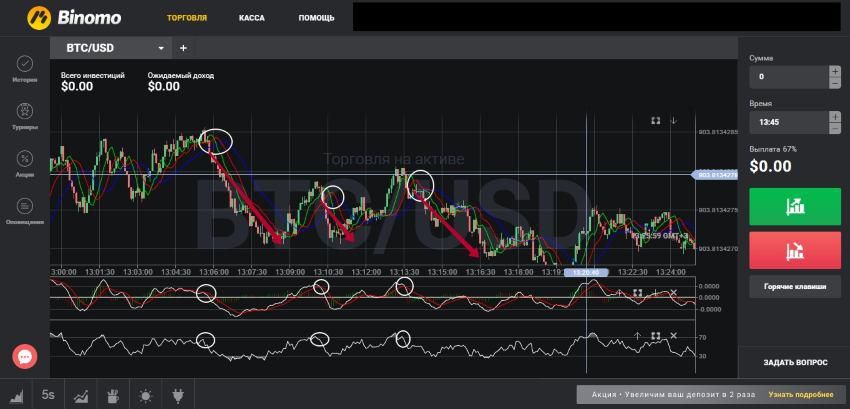Click the Ожидаемый доход $0.00 value

tap(164, 87)
